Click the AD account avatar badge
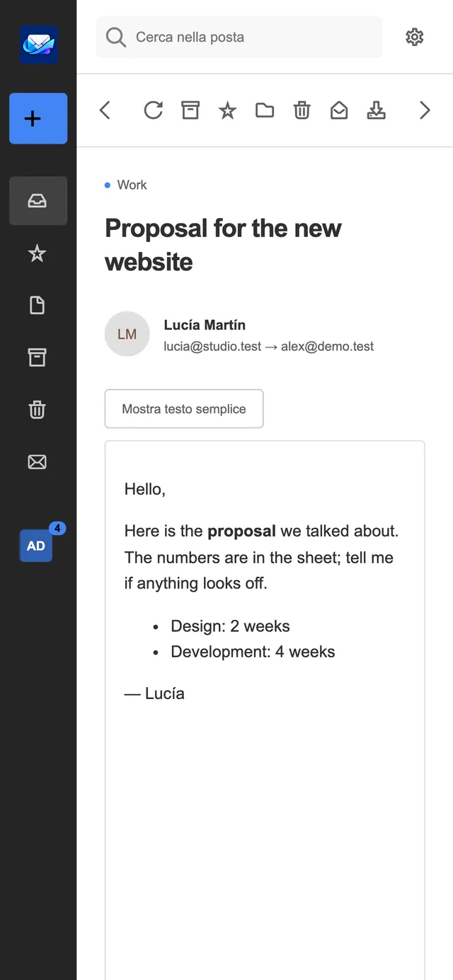The height and width of the screenshot is (980, 453). click(x=36, y=546)
